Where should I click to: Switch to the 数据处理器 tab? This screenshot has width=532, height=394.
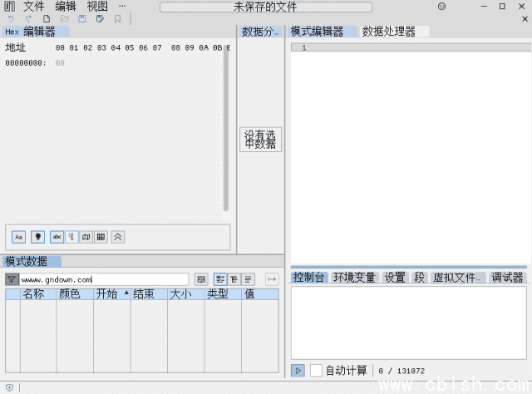(394, 32)
